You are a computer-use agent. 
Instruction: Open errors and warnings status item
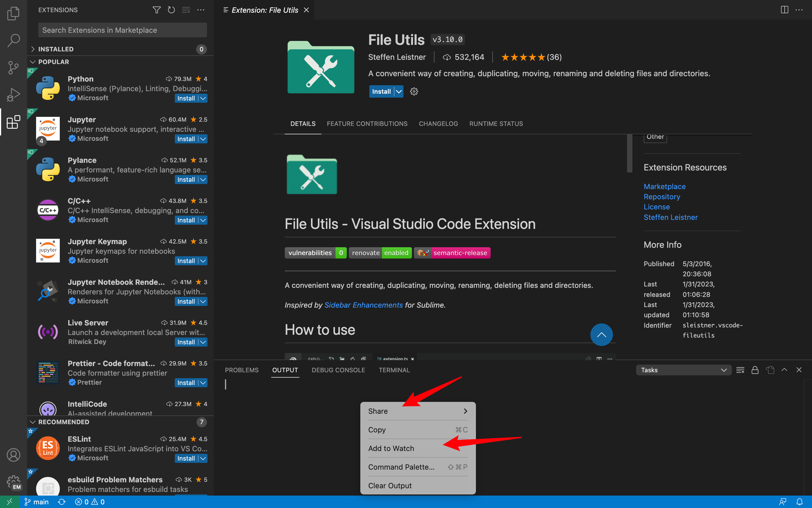90,502
